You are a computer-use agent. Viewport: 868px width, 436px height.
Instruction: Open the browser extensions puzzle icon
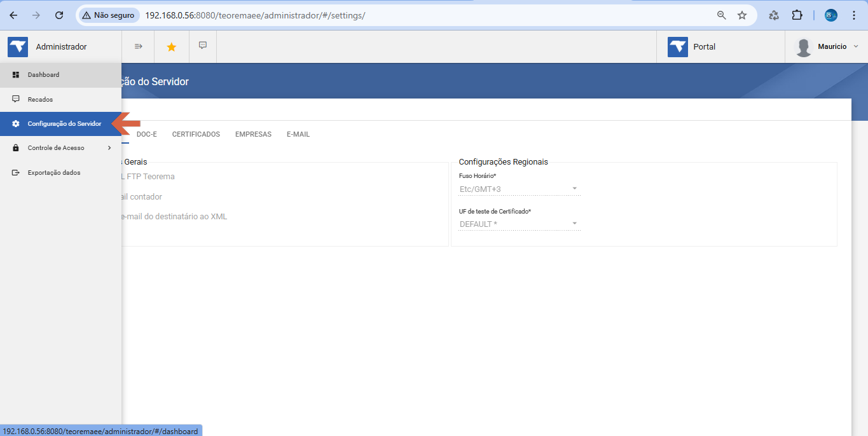point(797,15)
